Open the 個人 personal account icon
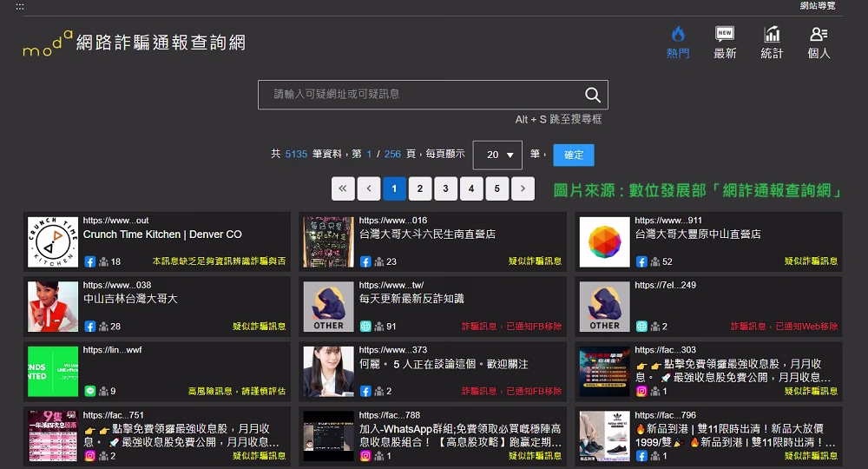Screen dimensions: 868x469 point(819,35)
